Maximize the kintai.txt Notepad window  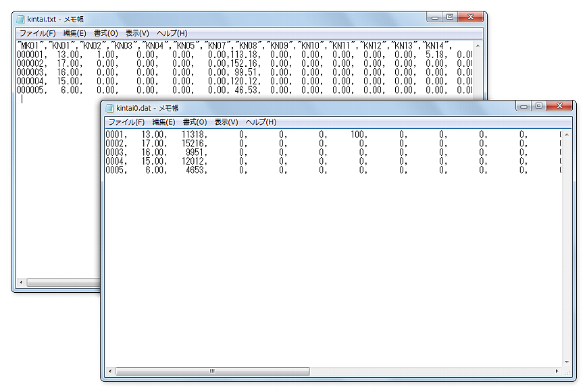click(449, 17)
